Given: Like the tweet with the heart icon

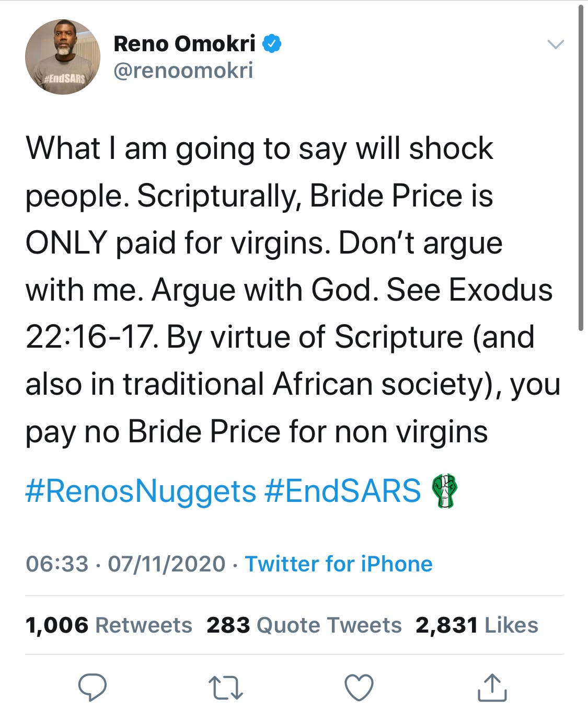Looking at the screenshot, I should point(359,688).
